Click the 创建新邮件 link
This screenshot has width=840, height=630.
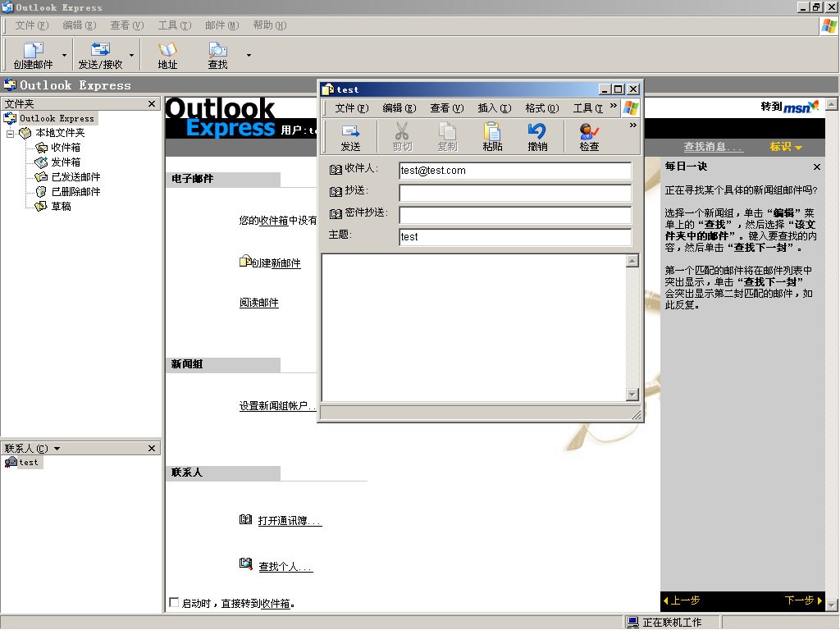click(x=276, y=263)
